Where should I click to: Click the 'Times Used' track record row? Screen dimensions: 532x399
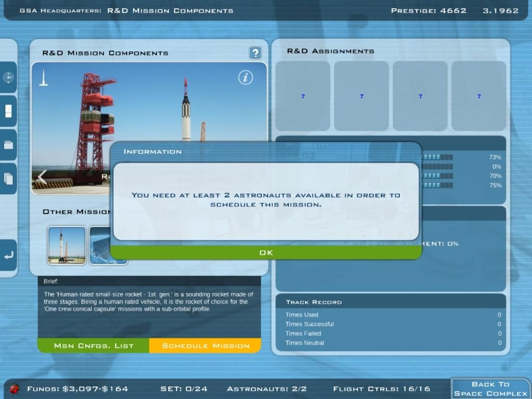(x=393, y=315)
